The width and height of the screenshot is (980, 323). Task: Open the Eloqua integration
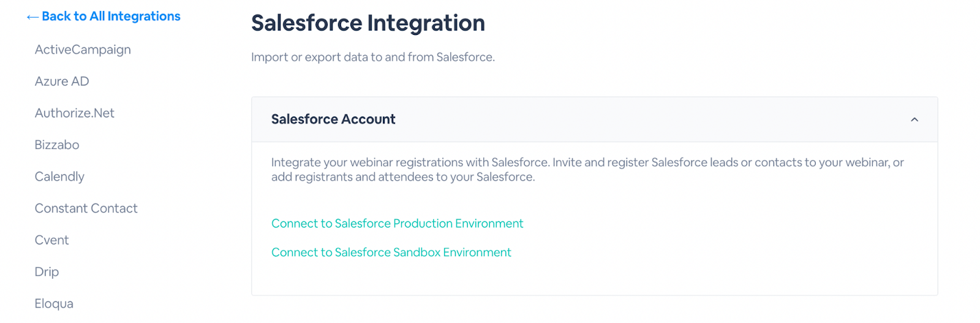coord(54,303)
